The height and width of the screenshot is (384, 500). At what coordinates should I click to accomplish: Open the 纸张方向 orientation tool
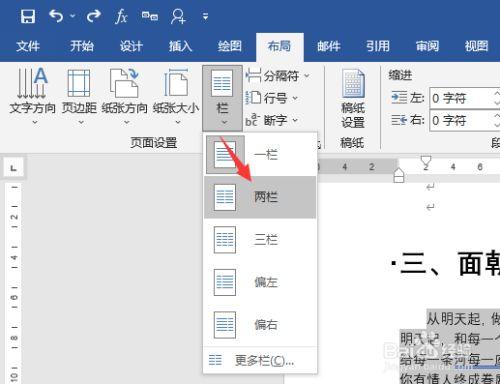[125, 96]
